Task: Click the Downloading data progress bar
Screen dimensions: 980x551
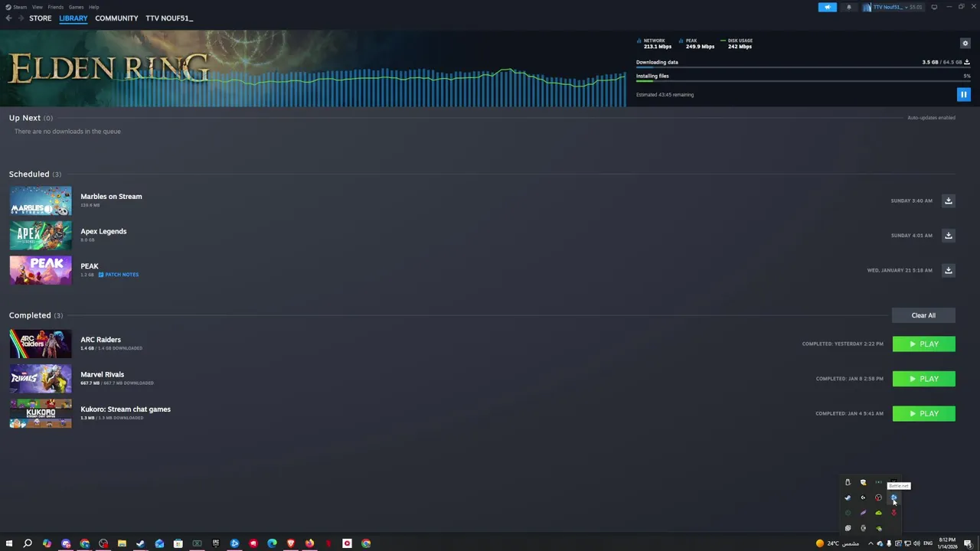Action: [803, 68]
